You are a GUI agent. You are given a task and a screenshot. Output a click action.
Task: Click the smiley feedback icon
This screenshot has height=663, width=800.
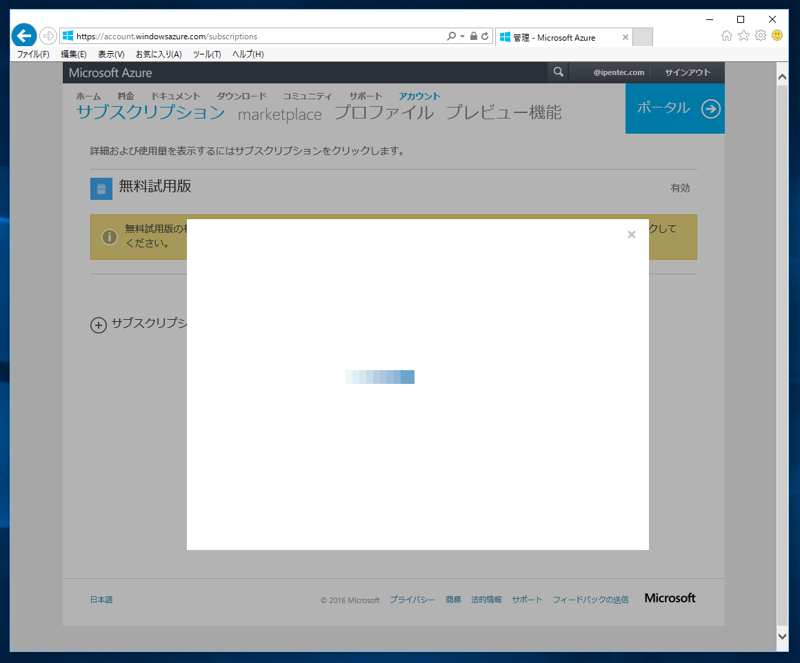(x=777, y=36)
